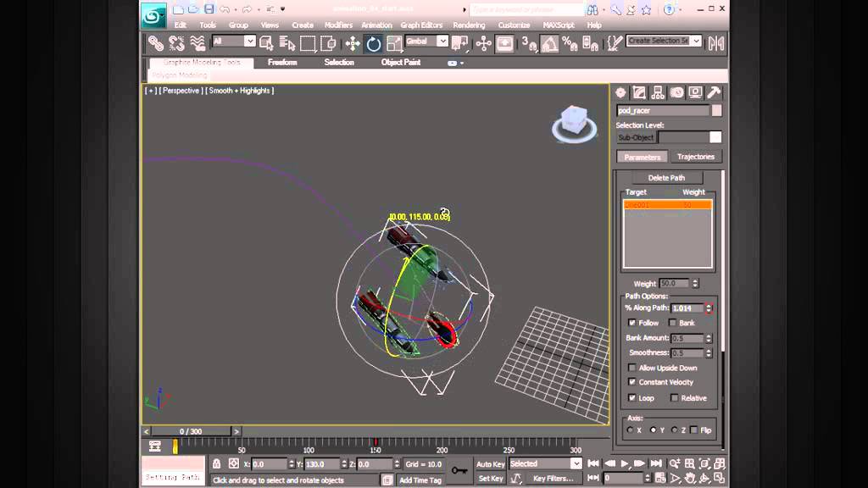Open the Create command panel tab
Viewport: 868px width, 488px height.
[x=620, y=92]
